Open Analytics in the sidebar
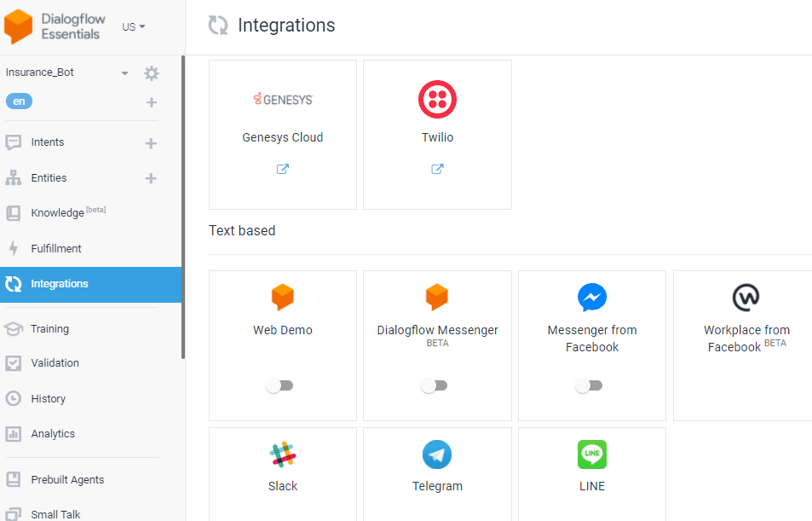Viewport: 812px width, 521px height. (x=53, y=434)
